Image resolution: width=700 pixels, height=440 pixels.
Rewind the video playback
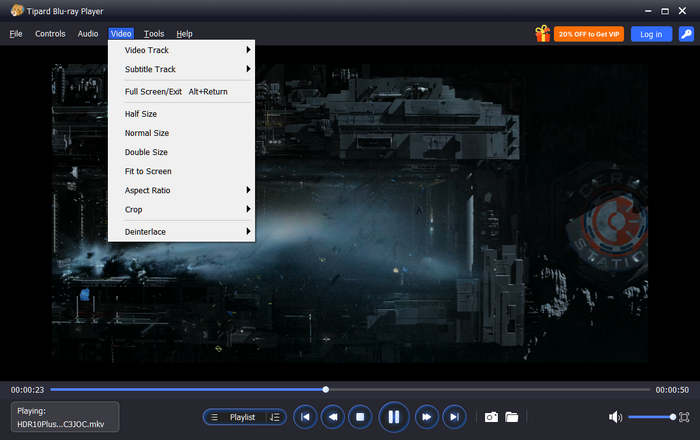pyautogui.click(x=333, y=417)
